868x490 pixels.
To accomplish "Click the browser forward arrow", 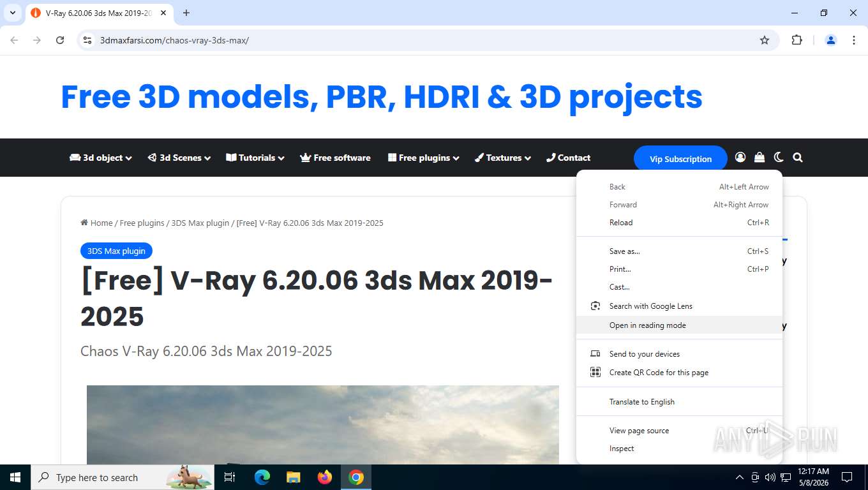I will coord(37,40).
